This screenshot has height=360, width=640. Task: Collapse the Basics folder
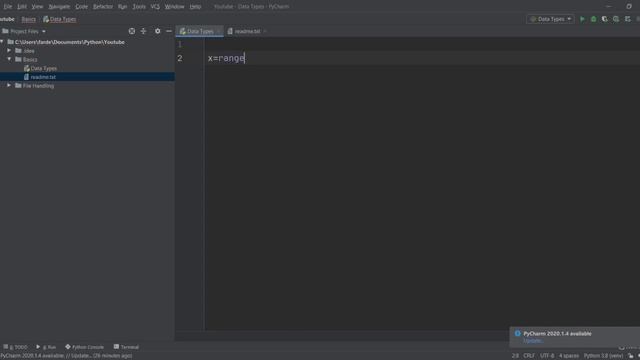pos(9,59)
